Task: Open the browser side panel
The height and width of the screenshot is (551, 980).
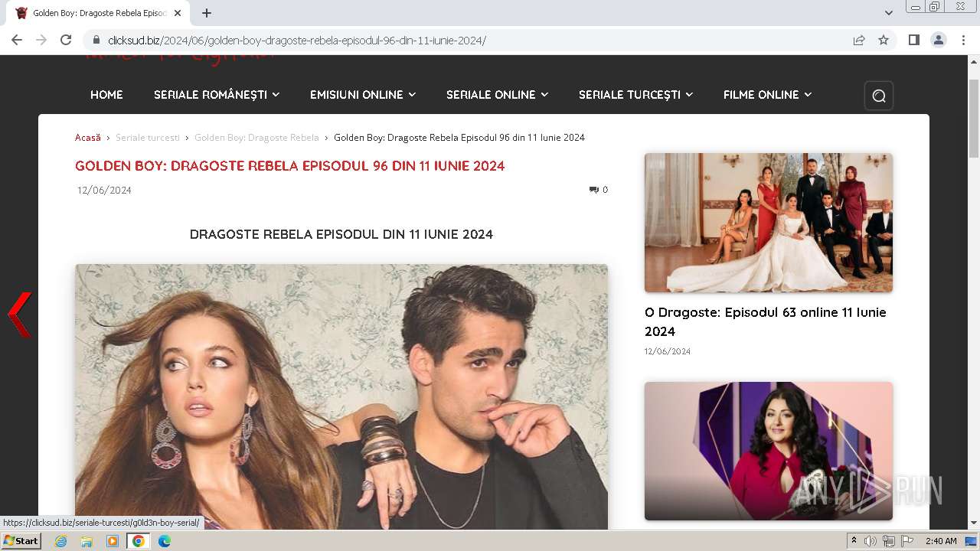Action: tap(914, 40)
